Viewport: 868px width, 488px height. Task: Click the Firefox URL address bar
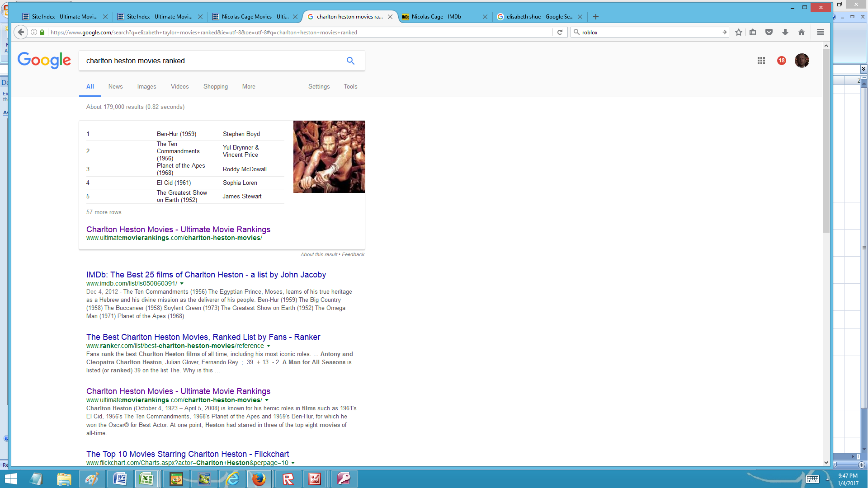[x=298, y=32]
